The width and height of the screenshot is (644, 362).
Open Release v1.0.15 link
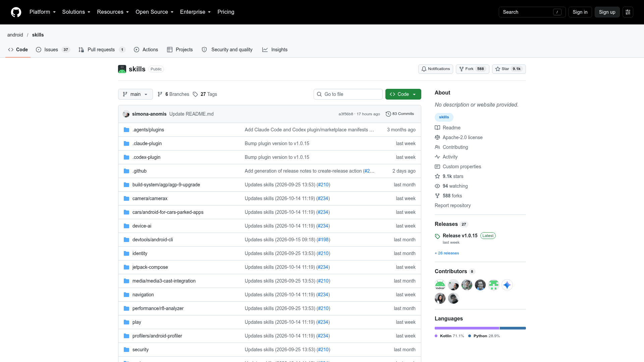click(460, 236)
